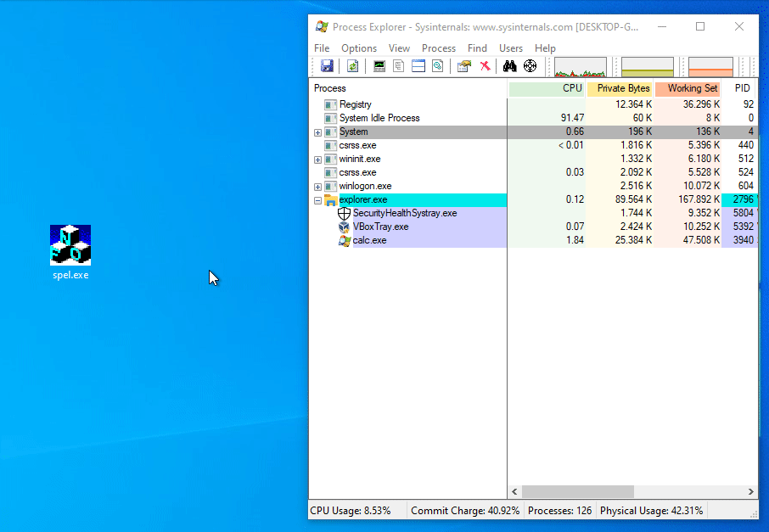Click the Refresh Now toolbar icon
The image size is (769, 532).
[352, 65]
